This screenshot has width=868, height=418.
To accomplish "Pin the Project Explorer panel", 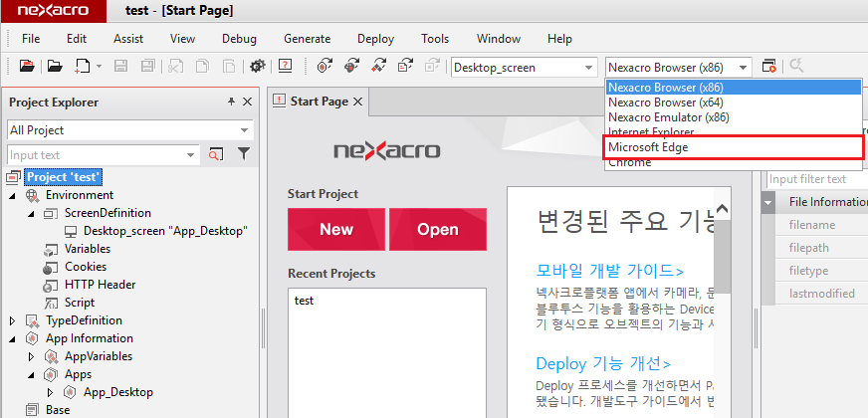I will 231,102.
